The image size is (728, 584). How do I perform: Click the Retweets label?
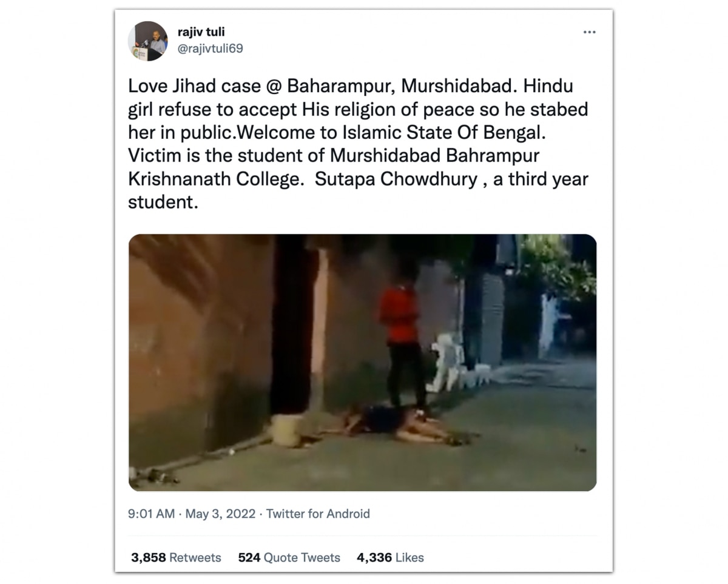pos(195,557)
